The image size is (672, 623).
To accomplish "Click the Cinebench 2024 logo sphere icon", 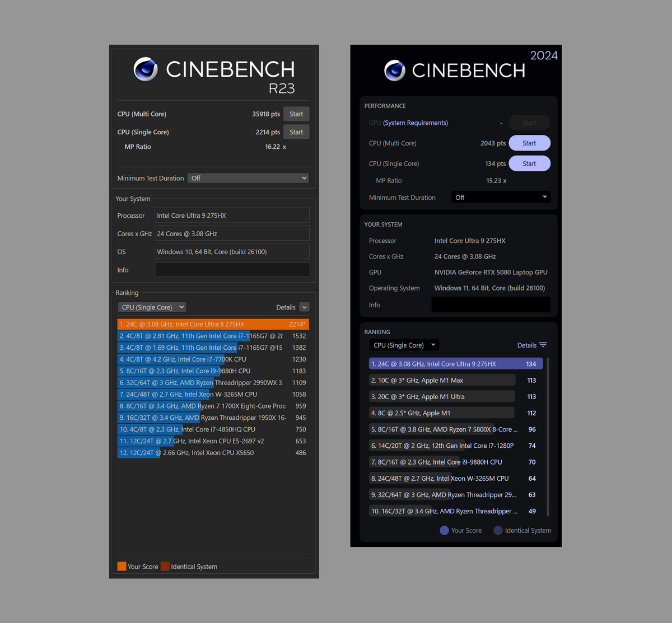I will (x=395, y=71).
